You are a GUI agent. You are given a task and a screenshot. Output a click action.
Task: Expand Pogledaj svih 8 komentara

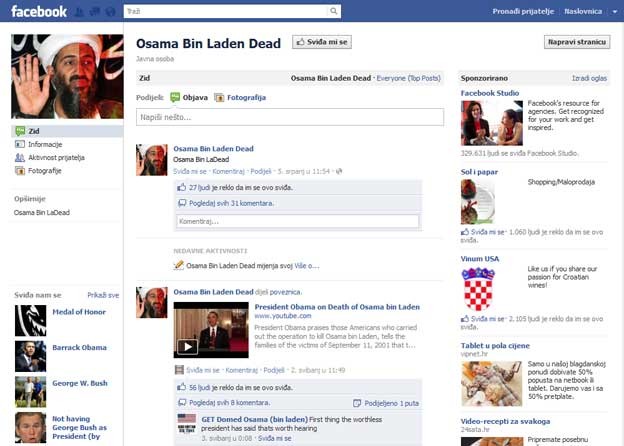click(x=230, y=403)
